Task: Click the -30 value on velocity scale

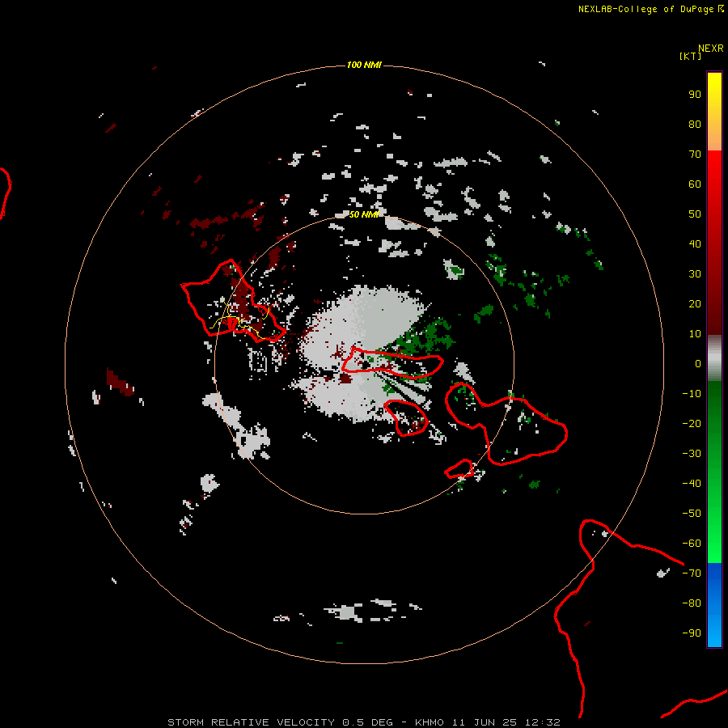Action: 692,454
